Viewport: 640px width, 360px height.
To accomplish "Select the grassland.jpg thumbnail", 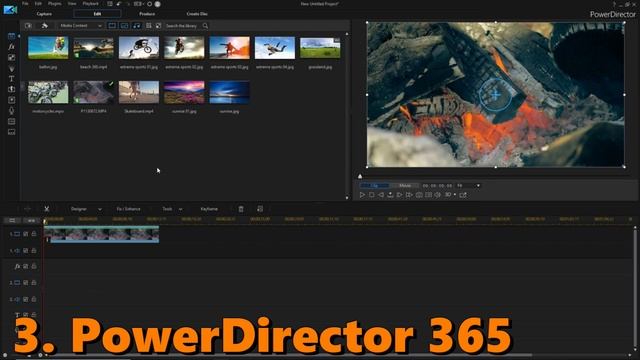I will pyautogui.click(x=320, y=48).
